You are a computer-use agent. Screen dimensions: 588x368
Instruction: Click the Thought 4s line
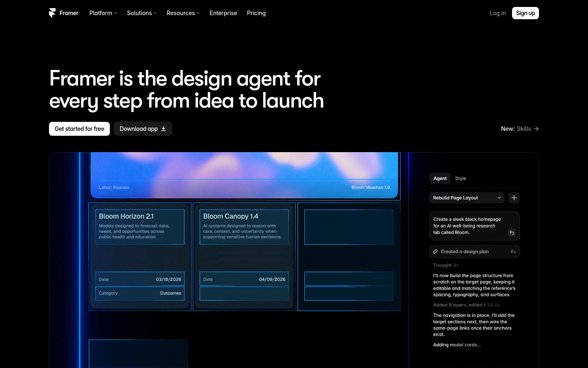tap(446, 265)
